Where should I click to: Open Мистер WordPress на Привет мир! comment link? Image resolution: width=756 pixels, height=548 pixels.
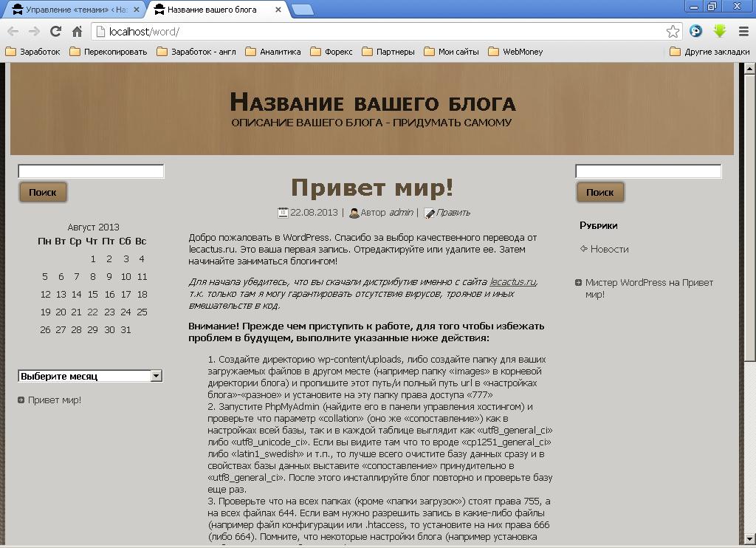pyautogui.click(x=649, y=289)
